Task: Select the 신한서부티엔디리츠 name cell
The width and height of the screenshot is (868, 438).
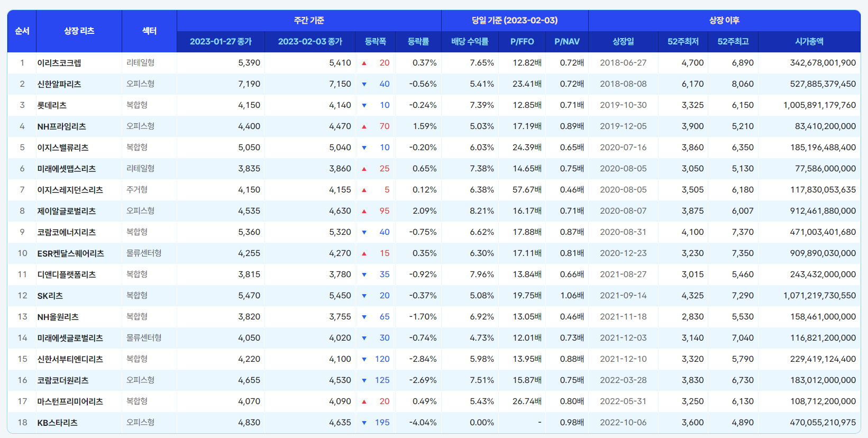Action: 79,359
